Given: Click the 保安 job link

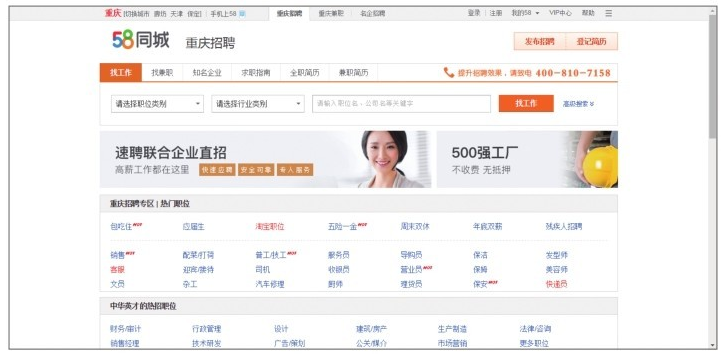Looking at the screenshot, I should [x=480, y=284].
